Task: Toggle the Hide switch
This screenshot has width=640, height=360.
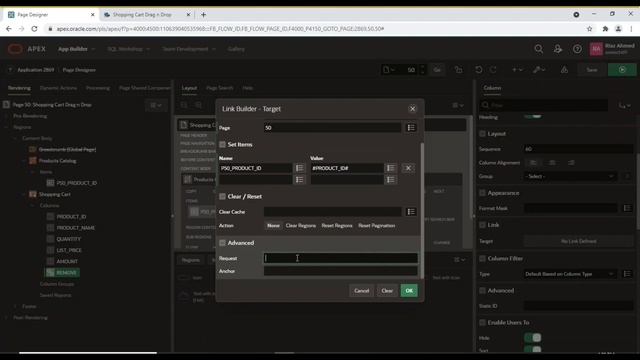Action: click(x=533, y=338)
